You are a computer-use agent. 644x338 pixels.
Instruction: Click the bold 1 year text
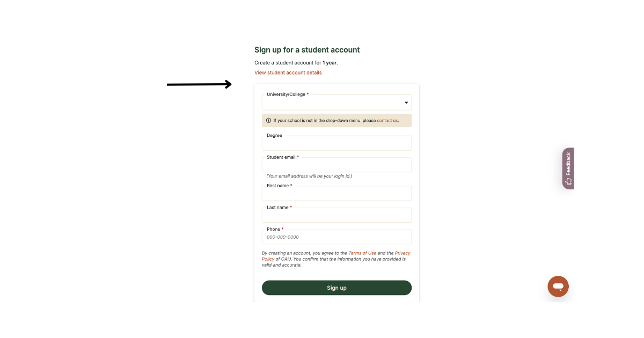click(x=330, y=63)
